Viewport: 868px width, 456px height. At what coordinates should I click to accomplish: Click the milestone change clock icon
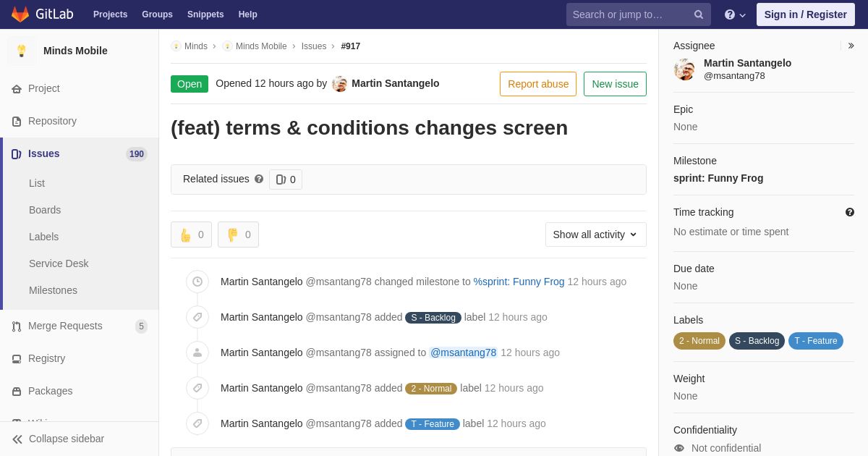tap(197, 282)
